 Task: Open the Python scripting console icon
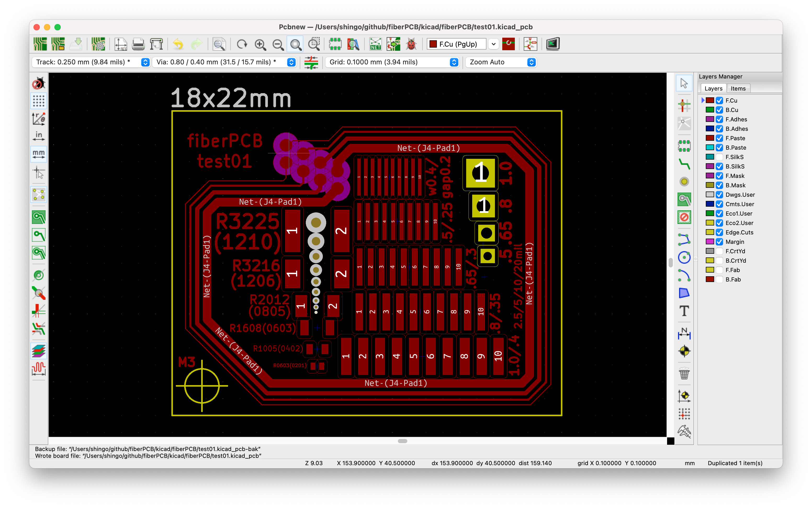552,44
